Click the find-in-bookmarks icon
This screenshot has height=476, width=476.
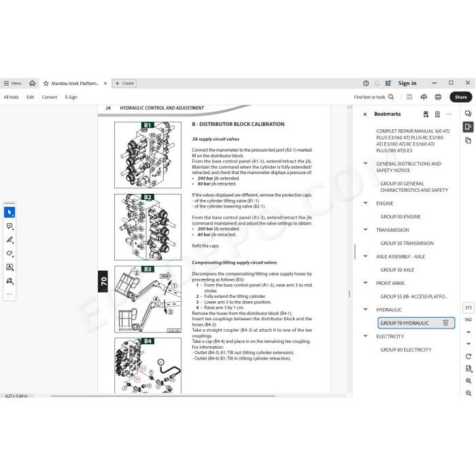coord(426,114)
